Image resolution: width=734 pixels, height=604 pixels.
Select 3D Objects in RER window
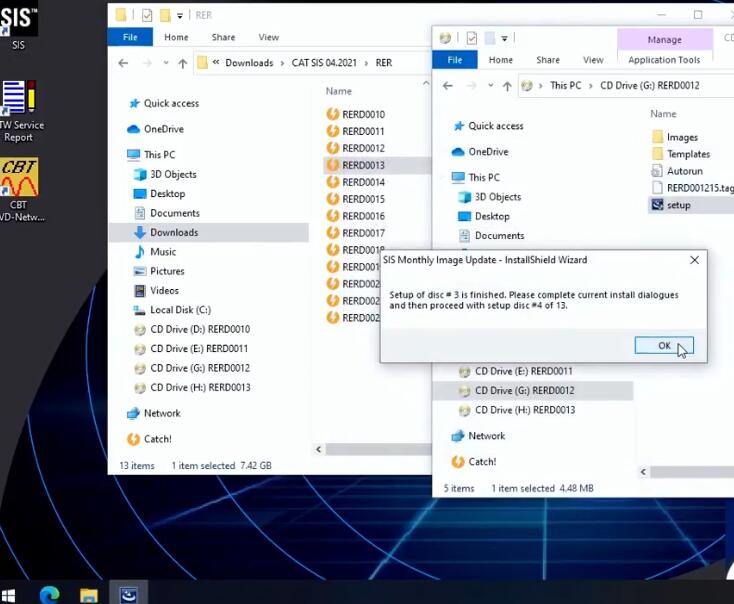point(173,174)
